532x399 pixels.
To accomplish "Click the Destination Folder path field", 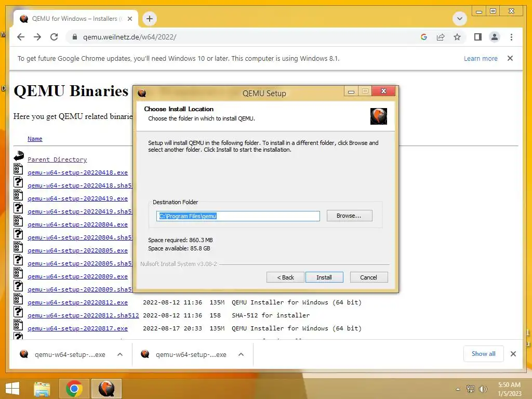I will click(238, 216).
